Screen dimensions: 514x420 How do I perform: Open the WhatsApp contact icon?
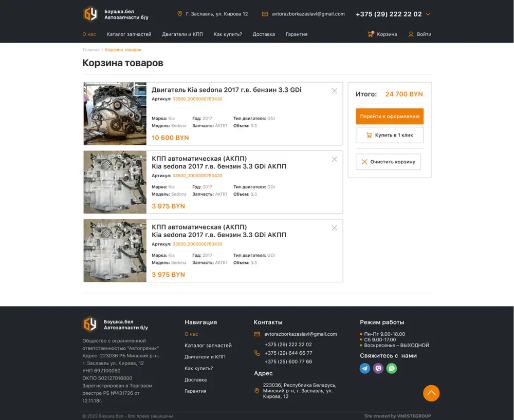point(392,368)
